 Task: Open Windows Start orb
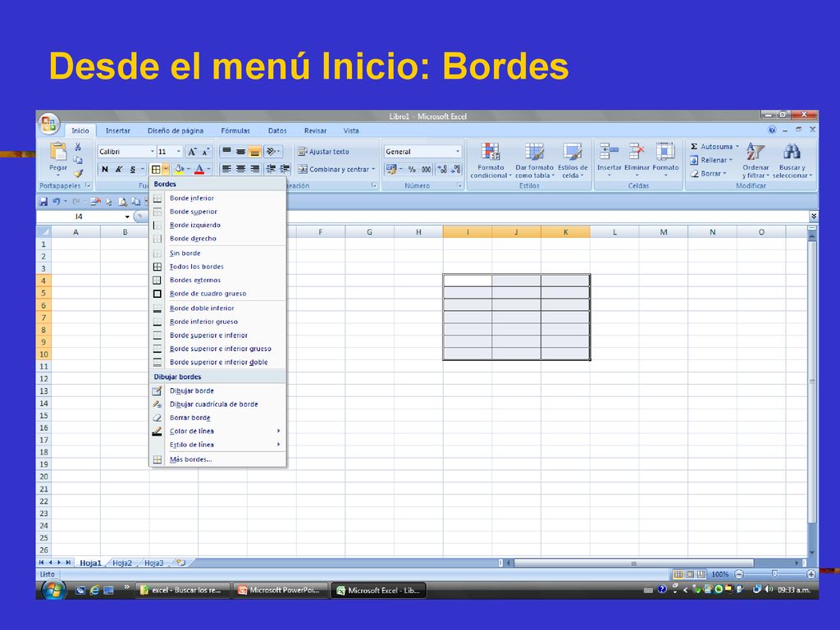(x=53, y=591)
